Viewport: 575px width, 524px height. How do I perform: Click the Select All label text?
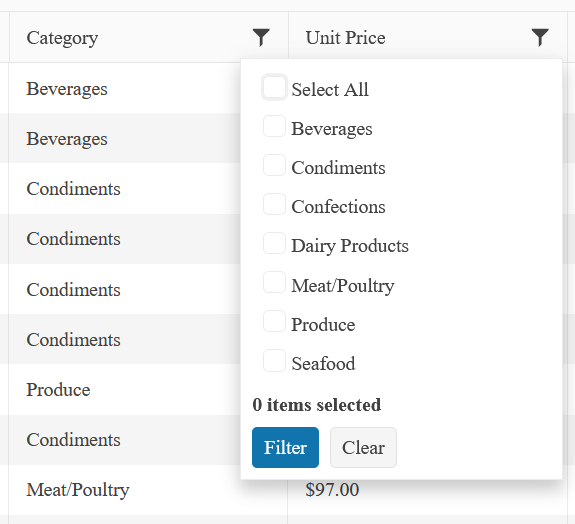point(330,89)
